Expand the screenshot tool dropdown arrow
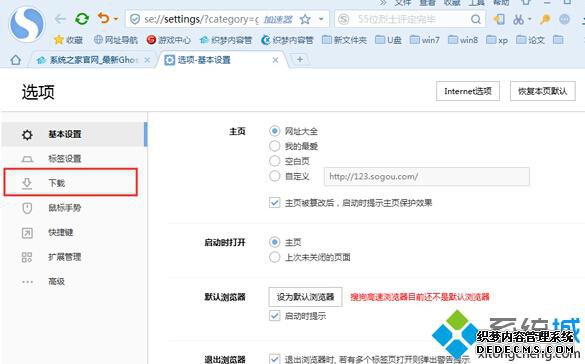 click(x=529, y=19)
